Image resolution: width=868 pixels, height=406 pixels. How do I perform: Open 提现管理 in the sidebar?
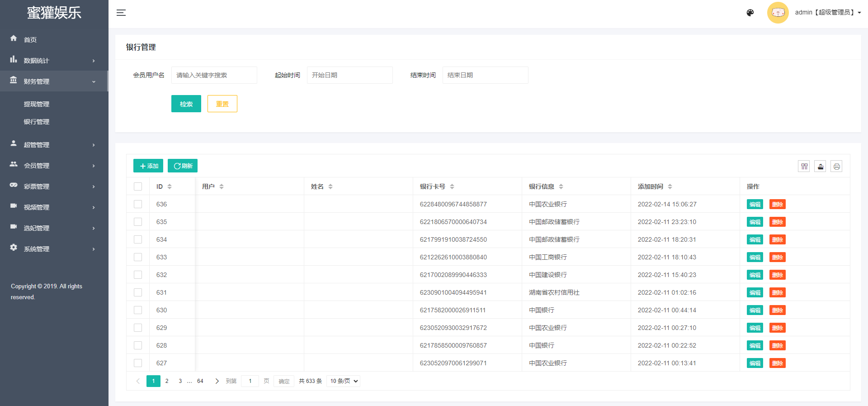pos(37,104)
